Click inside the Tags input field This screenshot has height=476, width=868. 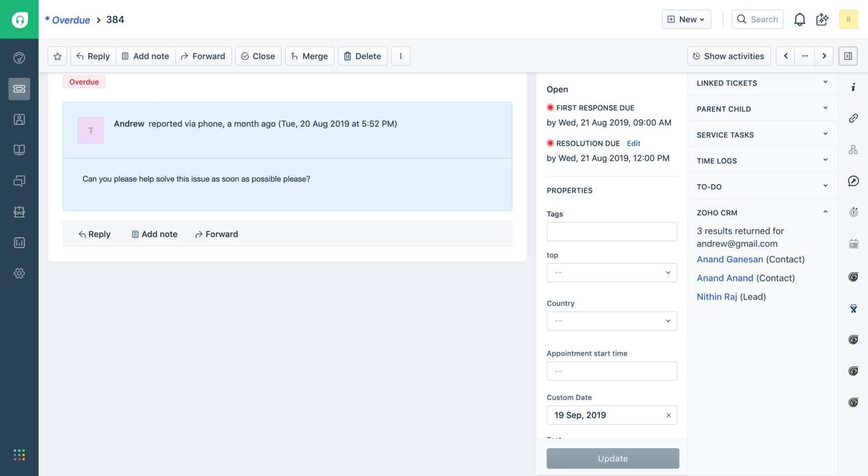(612, 231)
